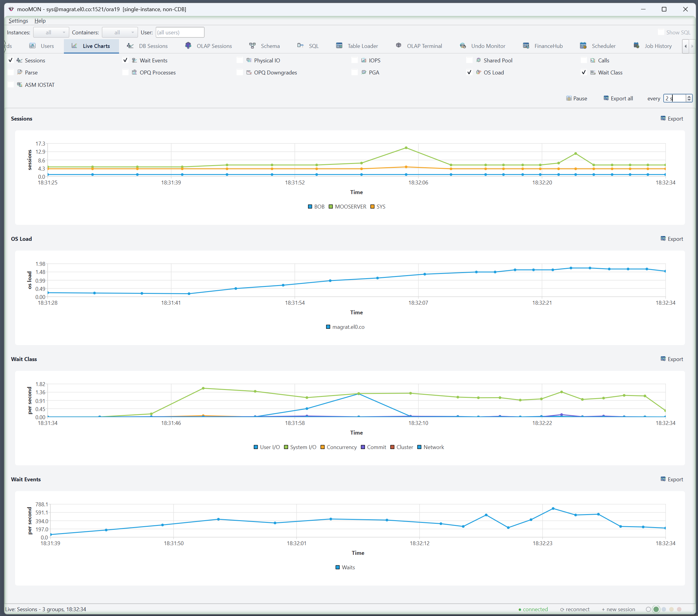Click the Shared Pool chart type icon

tap(478, 60)
